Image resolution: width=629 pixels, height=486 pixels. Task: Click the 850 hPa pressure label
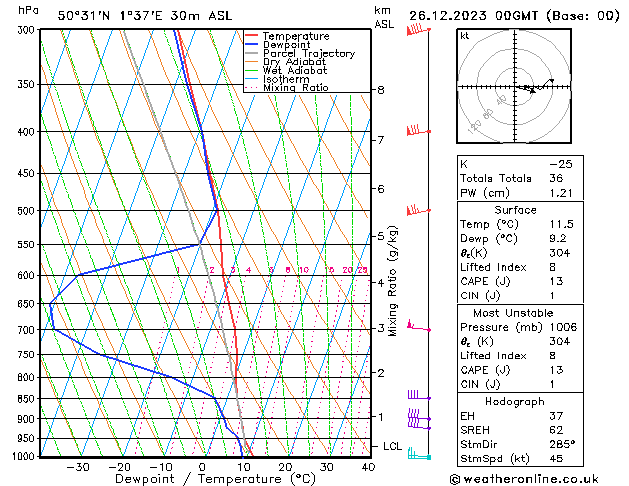pyautogui.click(x=28, y=399)
